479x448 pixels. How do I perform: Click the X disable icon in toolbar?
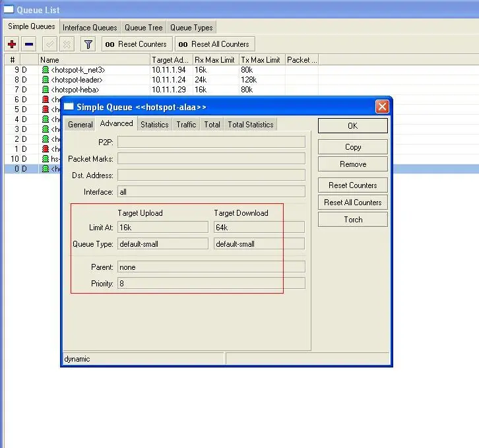click(67, 44)
